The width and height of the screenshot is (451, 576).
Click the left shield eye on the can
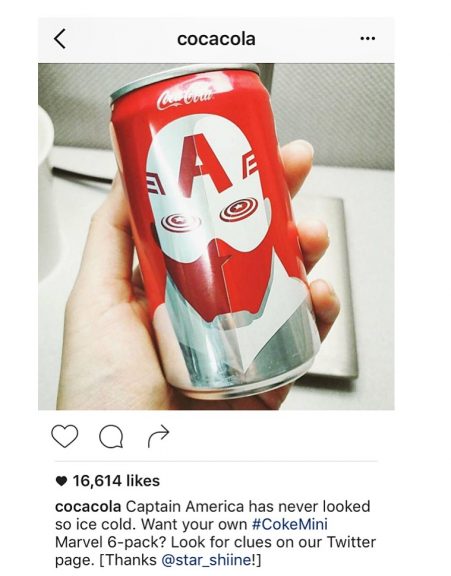[x=181, y=221]
